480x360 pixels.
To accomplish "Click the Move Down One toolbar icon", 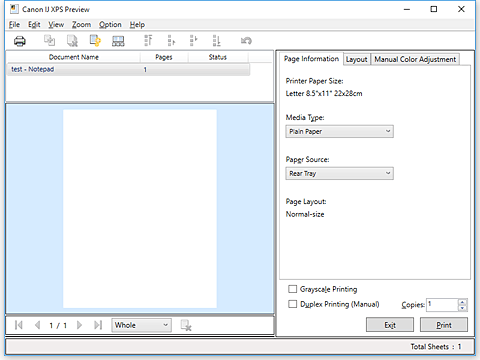I will [x=194, y=41].
